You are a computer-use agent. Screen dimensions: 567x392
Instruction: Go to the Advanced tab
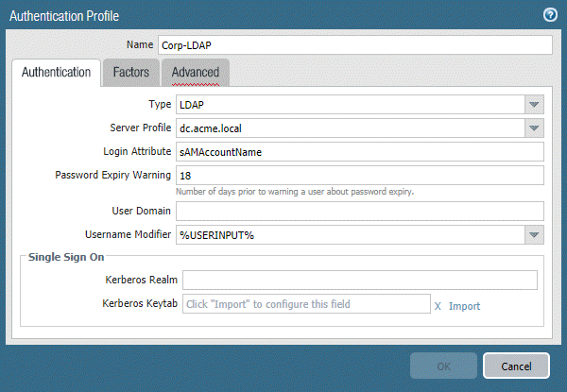195,73
